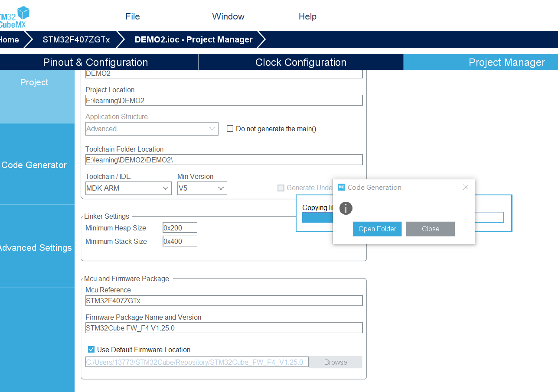Select the STM32F407ZGTx breadcrumb
The image size is (558, 392).
tap(76, 39)
